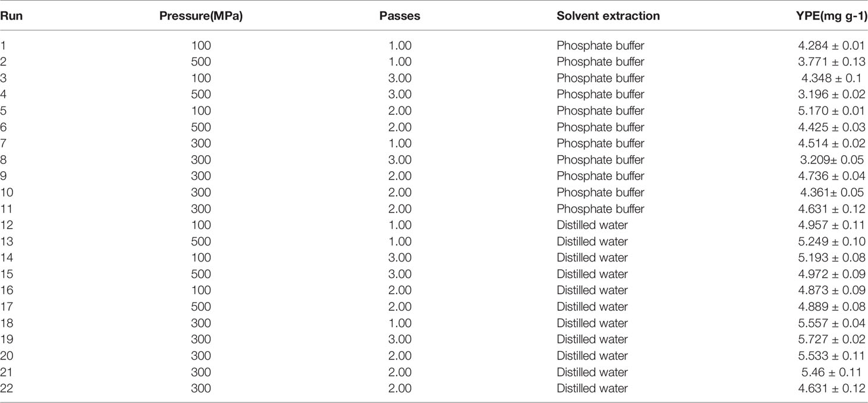Click pressure value 500 in run 2

[x=201, y=62]
